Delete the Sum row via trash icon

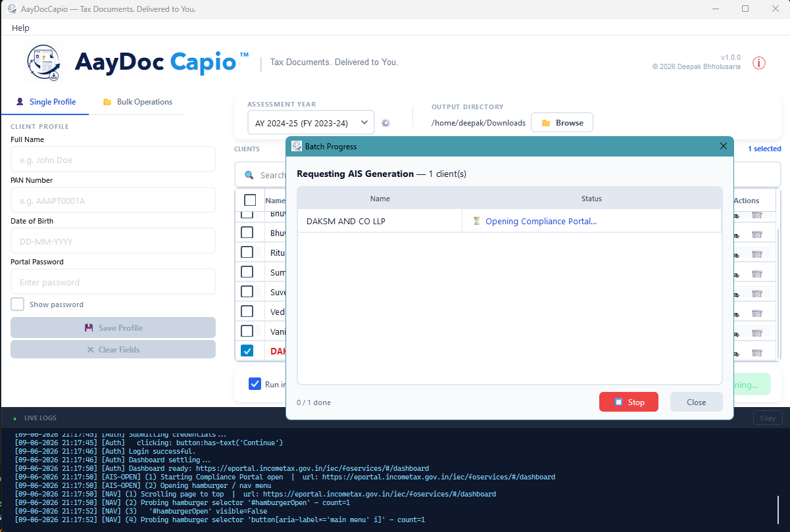757,273
